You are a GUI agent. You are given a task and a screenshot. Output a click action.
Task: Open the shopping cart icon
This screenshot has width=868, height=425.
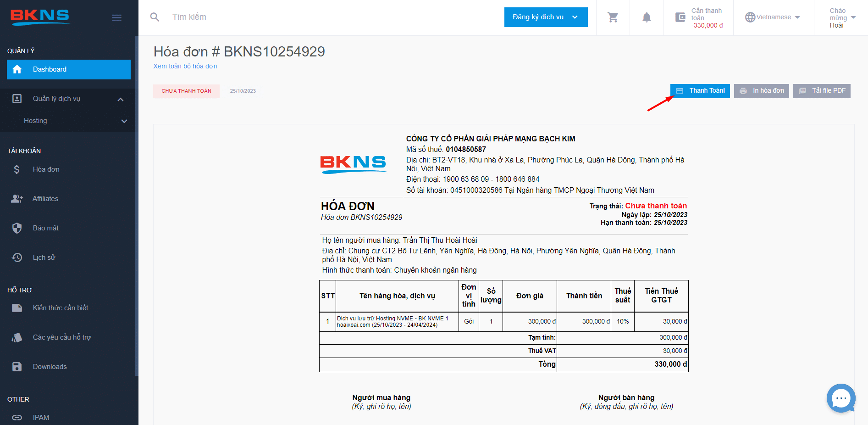point(613,17)
